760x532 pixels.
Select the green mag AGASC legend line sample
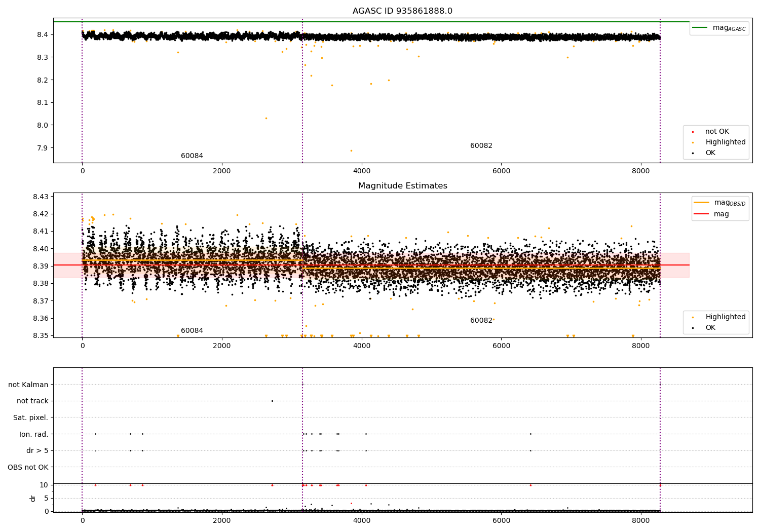pos(700,28)
